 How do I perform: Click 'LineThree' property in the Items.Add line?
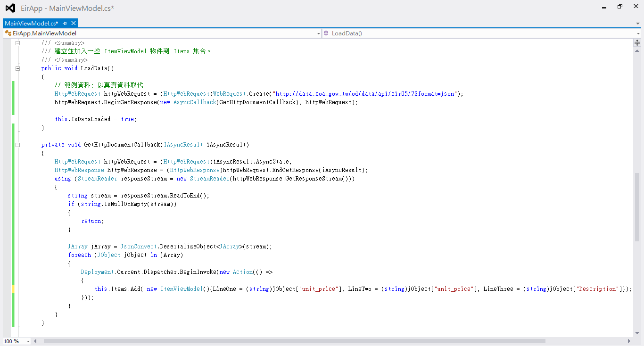[498, 289]
